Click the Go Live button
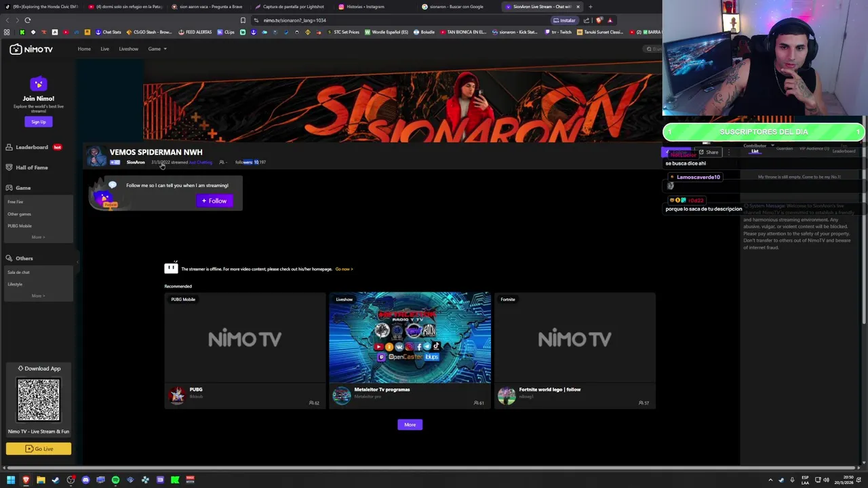The width and height of the screenshot is (868, 488). (39, 449)
